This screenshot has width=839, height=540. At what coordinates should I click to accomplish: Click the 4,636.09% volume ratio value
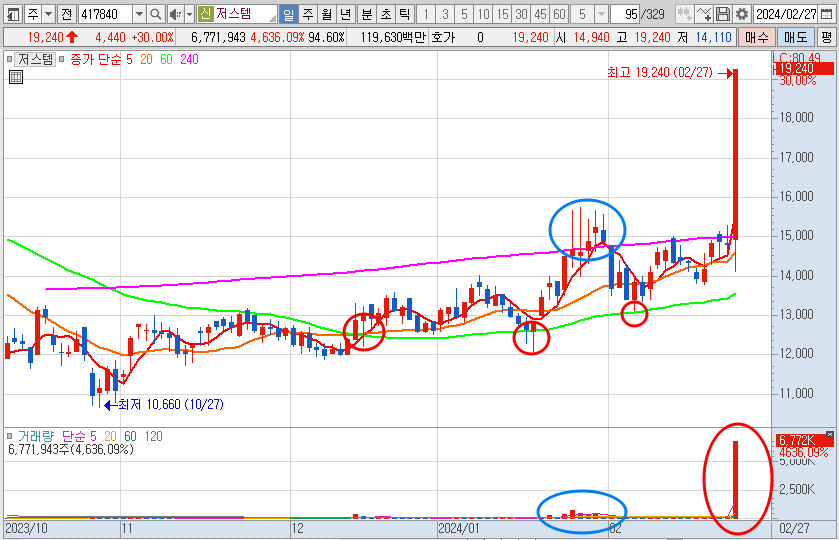click(x=277, y=37)
